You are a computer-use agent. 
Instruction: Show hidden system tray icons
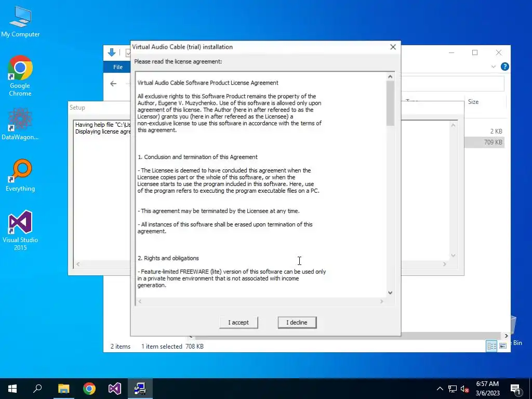440,389
